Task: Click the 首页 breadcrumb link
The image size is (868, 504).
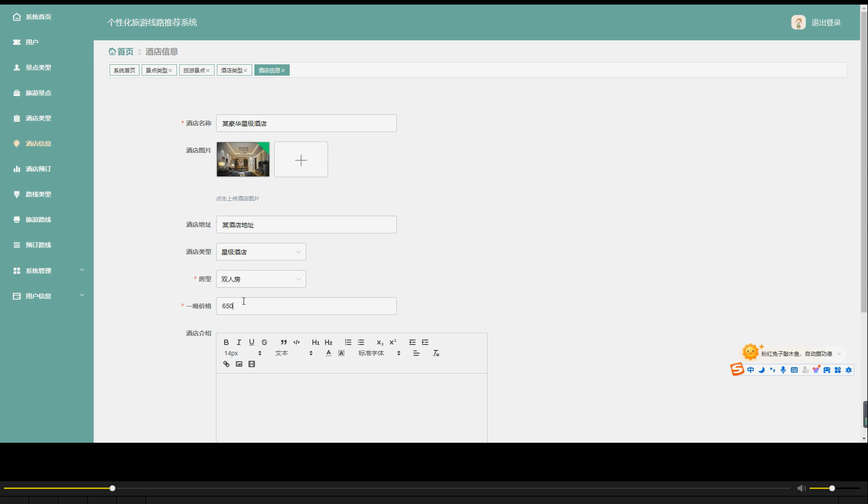Action: (x=121, y=52)
